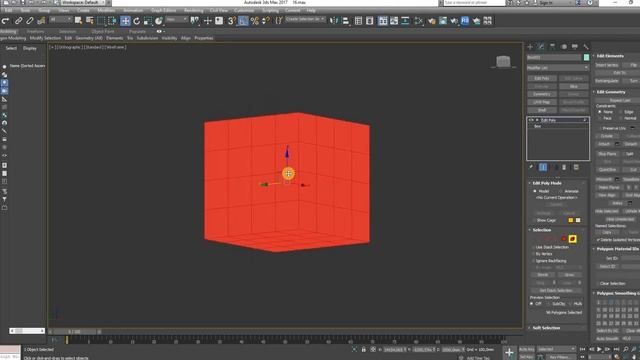The width and height of the screenshot is (640, 360).
Task: Open the Utilities command panel tab
Action: tap(586, 47)
